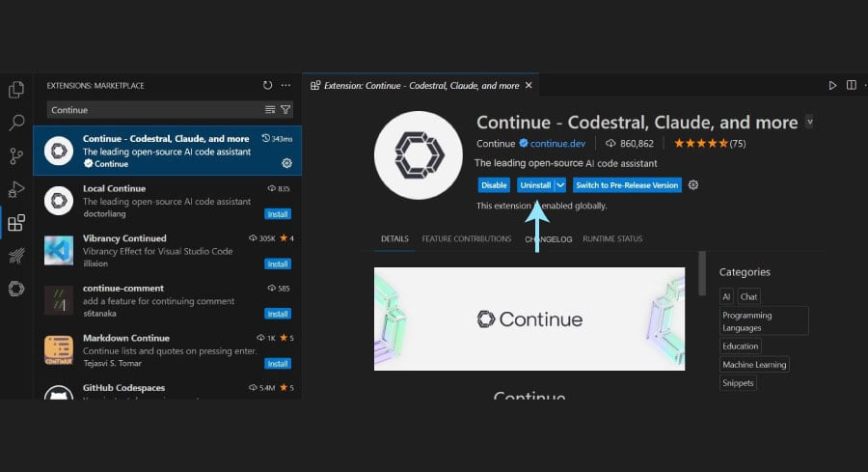This screenshot has width=868, height=472.
Task: Expand the small dropdown beside the extension title
Action: click(x=809, y=122)
